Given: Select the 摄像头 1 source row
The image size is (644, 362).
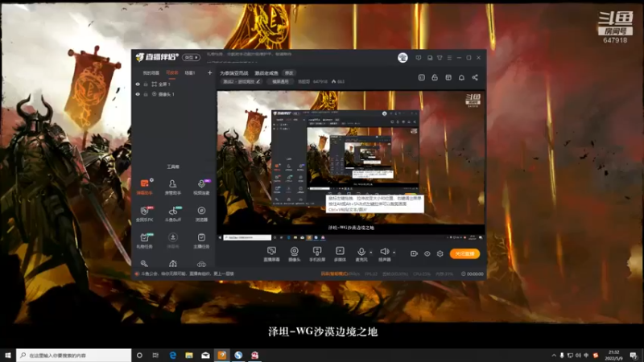Looking at the screenshot, I should 172,94.
